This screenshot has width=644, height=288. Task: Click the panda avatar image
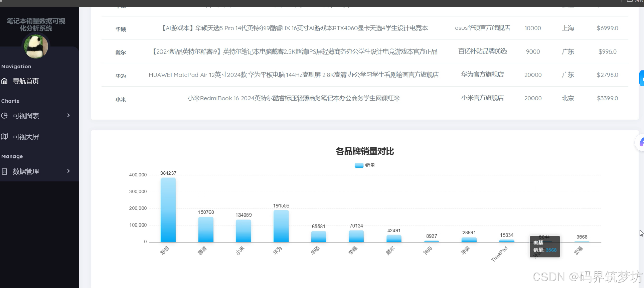click(x=36, y=47)
